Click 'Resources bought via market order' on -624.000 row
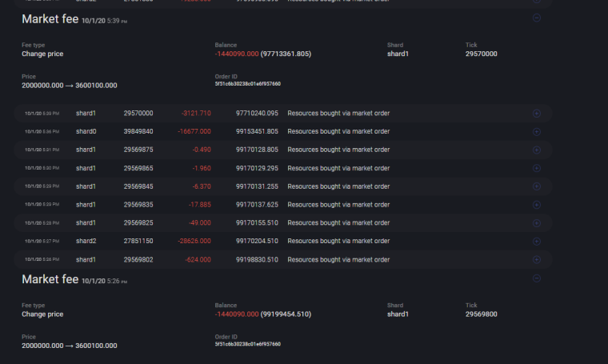 (x=338, y=260)
